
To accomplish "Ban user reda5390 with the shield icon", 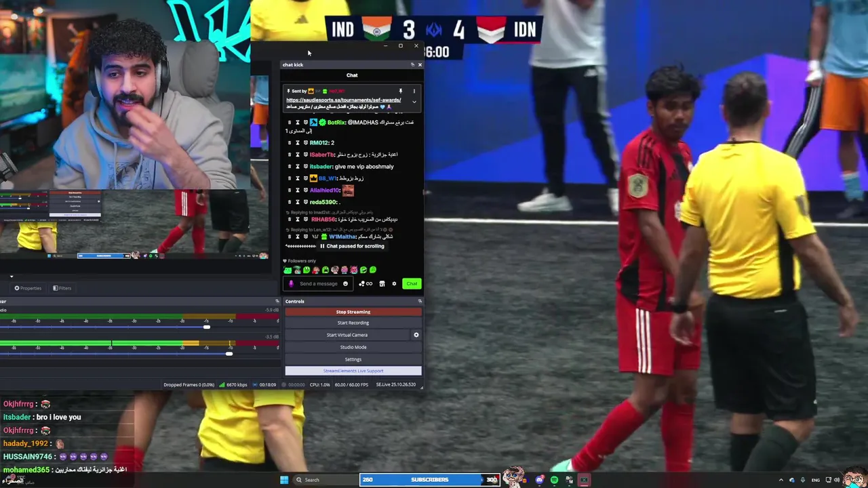I will click(x=305, y=202).
